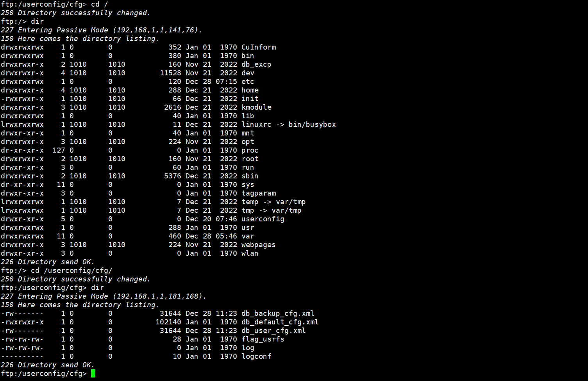588x381 pixels.
Task: Click the userconfig directory name
Action: click(x=263, y=219)
